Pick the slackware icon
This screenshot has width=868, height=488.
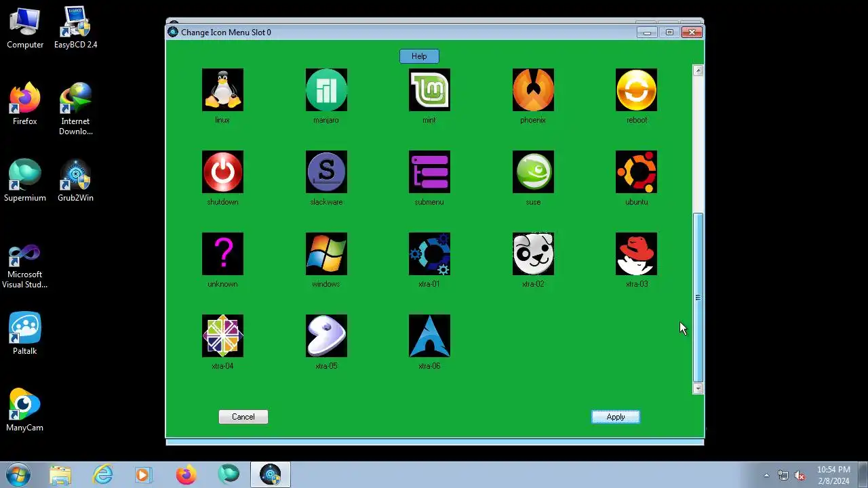point(326,171)
